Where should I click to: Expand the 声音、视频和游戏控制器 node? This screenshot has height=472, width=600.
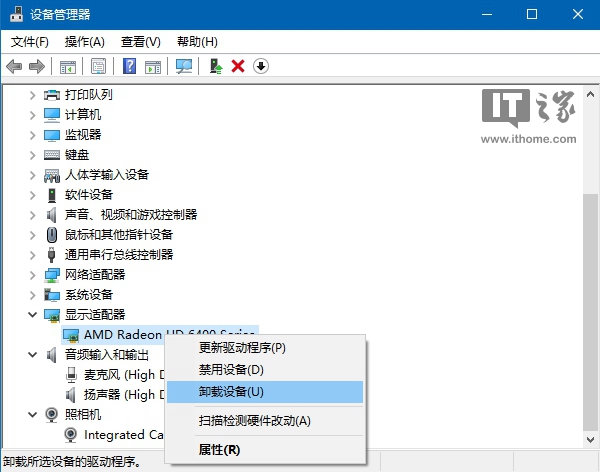[33, 215]
